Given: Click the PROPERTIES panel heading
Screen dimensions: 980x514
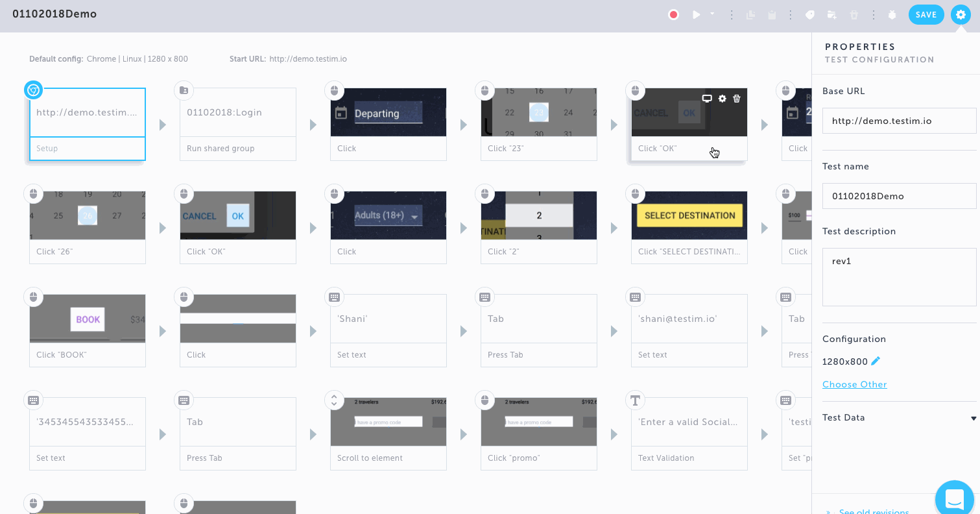Looking at the screenshot, I should (860, 47).
